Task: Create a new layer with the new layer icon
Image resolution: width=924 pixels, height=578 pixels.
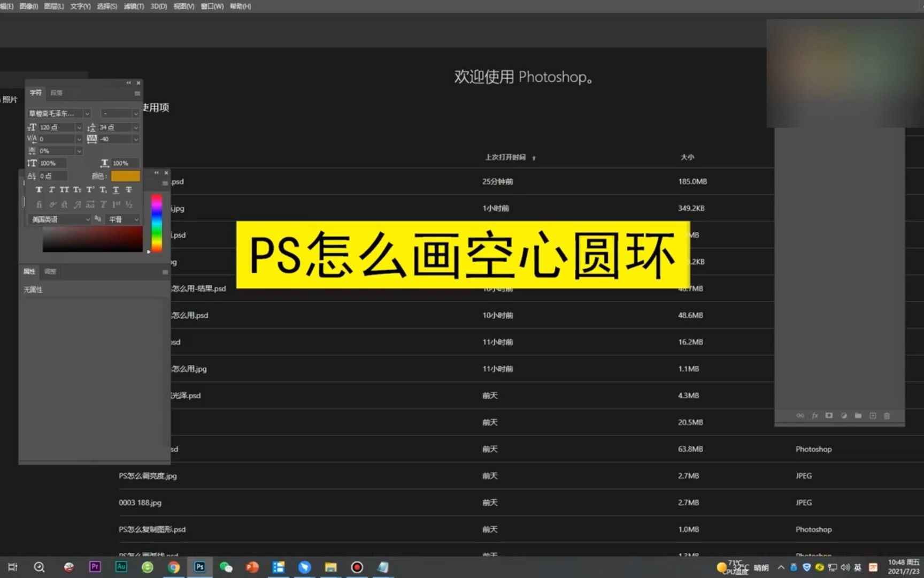Action: click(872, 415)
